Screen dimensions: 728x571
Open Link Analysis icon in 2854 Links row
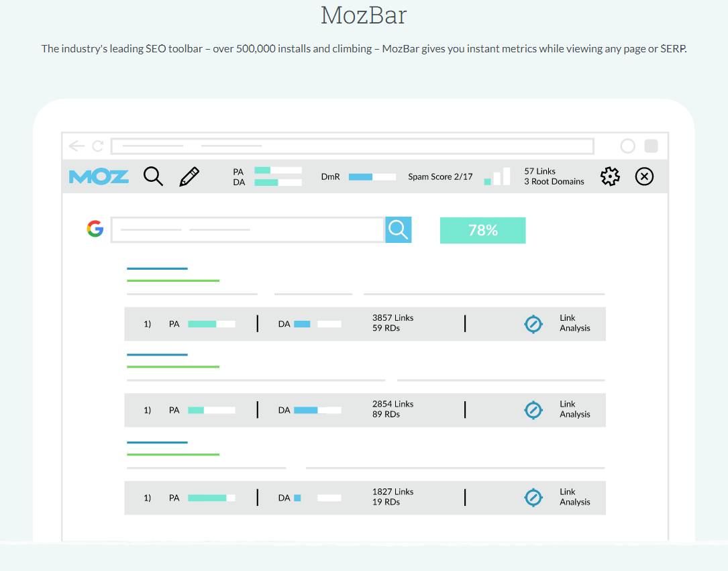[533, 410]
